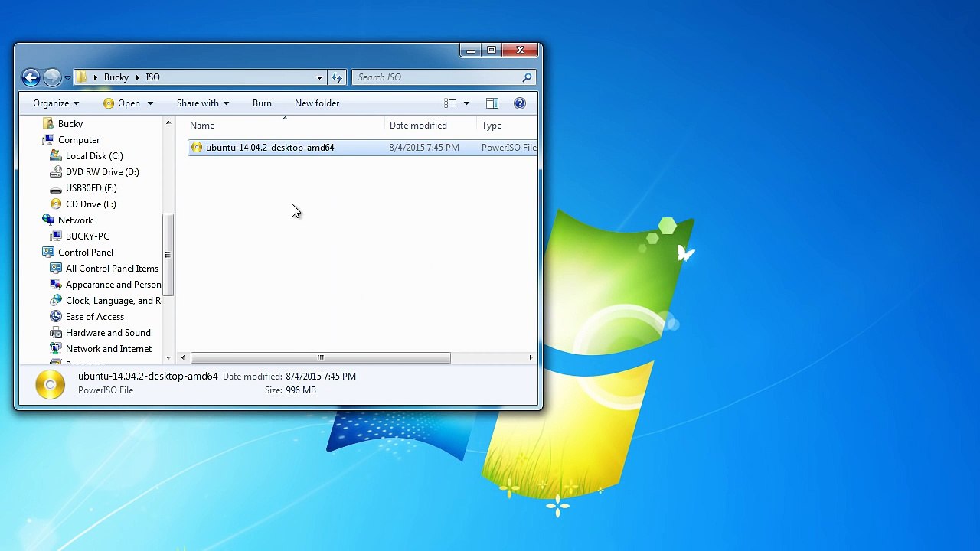Image resolution: width=980 pixels, height=551 pixels.
Task: Open the address bar history dropdown
Action: pos(319,77)
